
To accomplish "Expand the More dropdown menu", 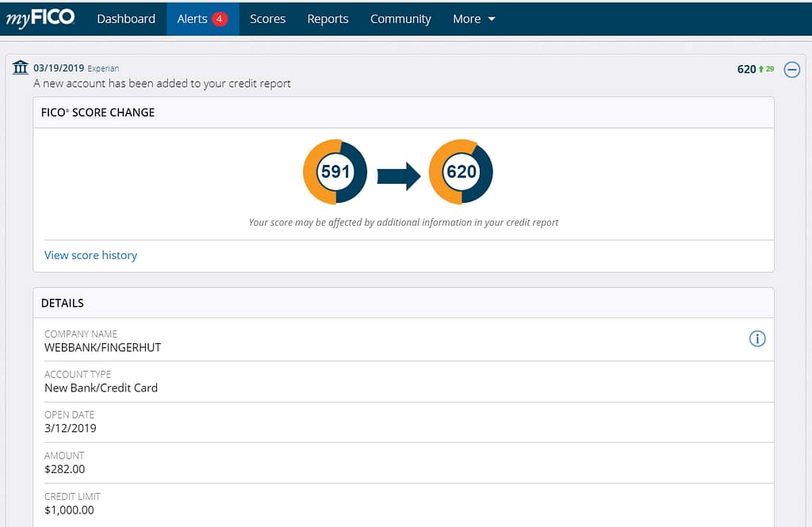I will point(474,19).
